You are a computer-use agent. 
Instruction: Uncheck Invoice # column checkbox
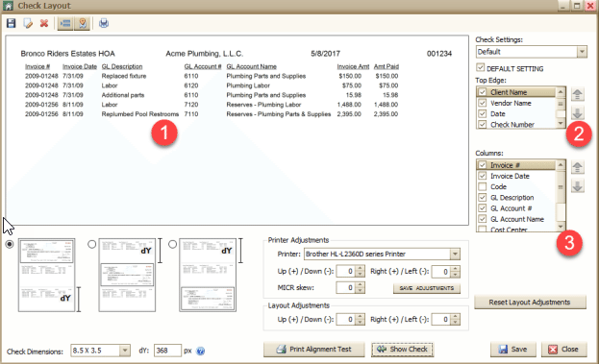(x=482, y=165)
